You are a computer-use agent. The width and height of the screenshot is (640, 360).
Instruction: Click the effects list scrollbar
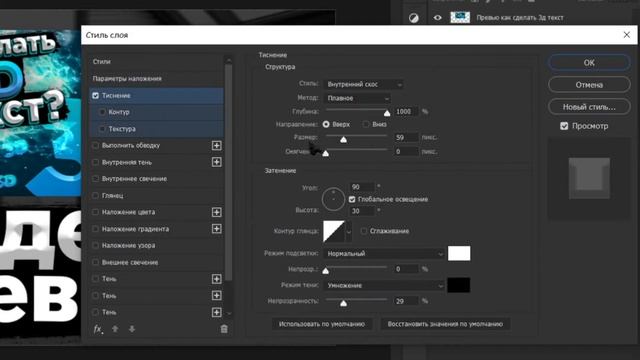click(229, 171)
